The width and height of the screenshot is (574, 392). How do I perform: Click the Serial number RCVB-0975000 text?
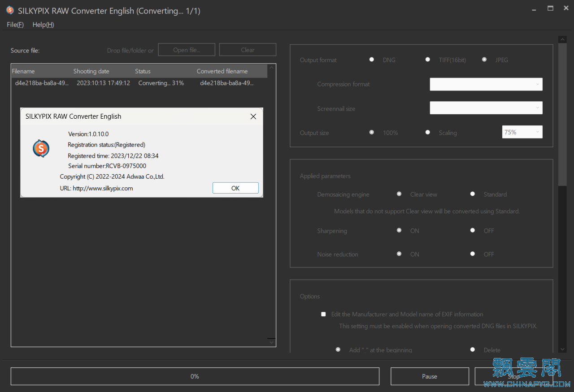(x=107, y=166)
